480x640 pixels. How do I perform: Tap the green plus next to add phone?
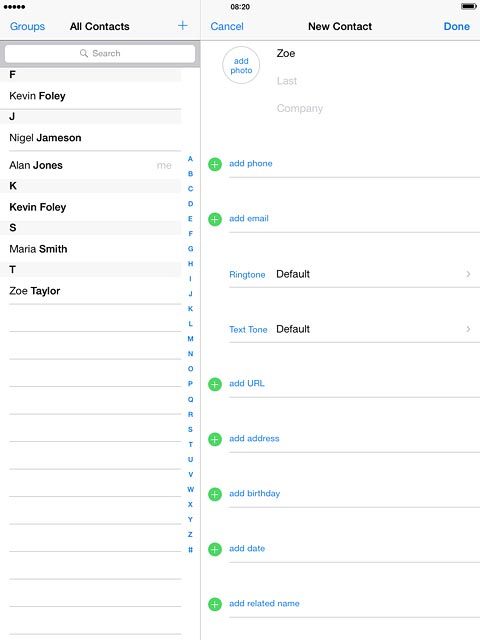point(215,164)
